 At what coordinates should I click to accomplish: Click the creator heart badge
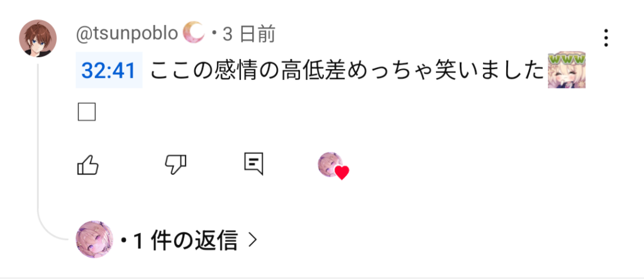point(333,166)
